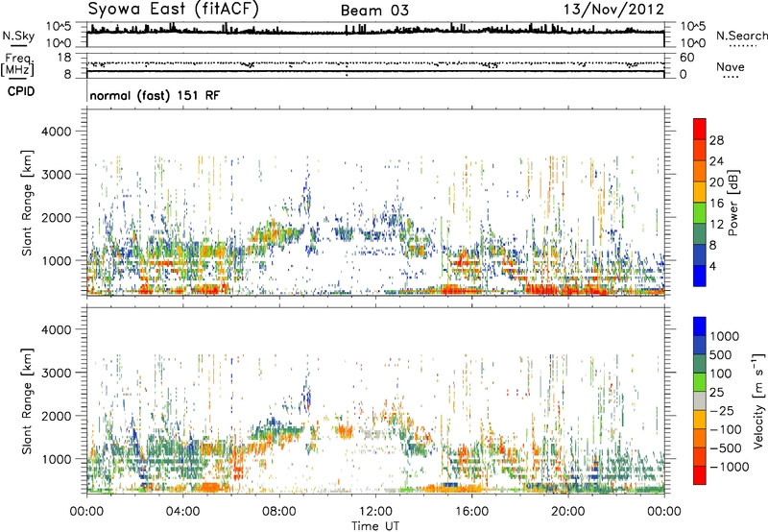Viewport: 768px width, 532px height.
Task: Select the 'N.Sky' legend label
Action: 18,36
